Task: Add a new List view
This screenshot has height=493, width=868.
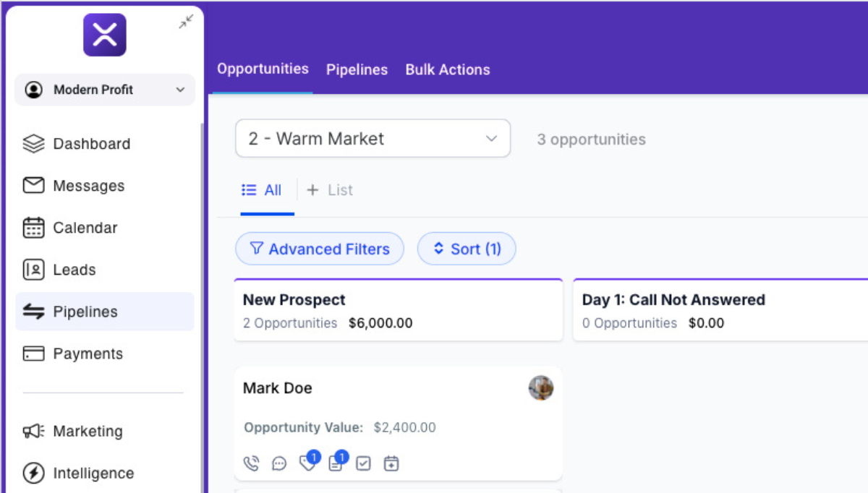Action: pos(331,190)
